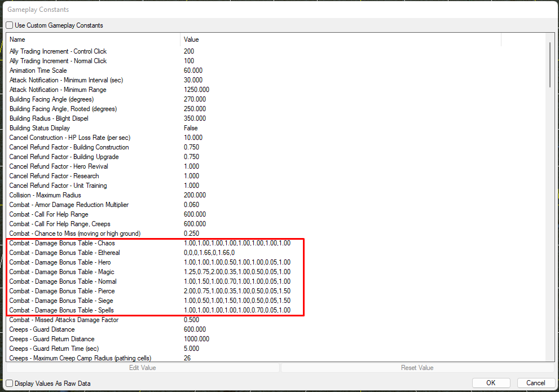Click the value 350.000
559x392 pixels.
(195, 118)
